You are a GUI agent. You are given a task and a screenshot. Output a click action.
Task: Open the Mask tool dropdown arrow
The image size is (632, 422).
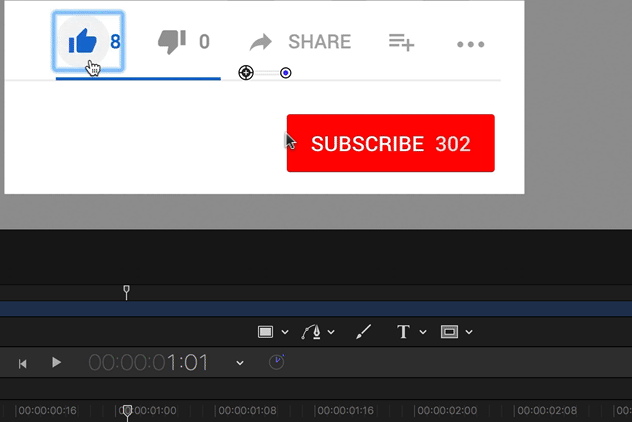click(x=469, y=332)
